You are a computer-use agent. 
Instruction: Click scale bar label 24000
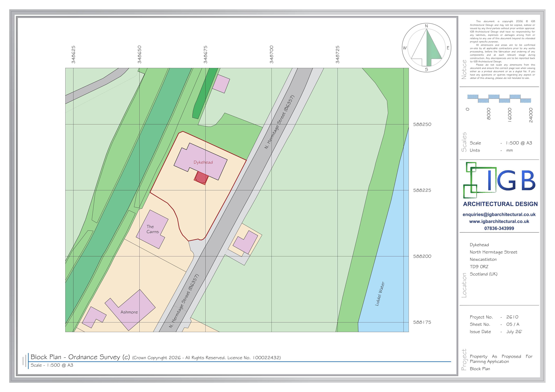[531, 115]
